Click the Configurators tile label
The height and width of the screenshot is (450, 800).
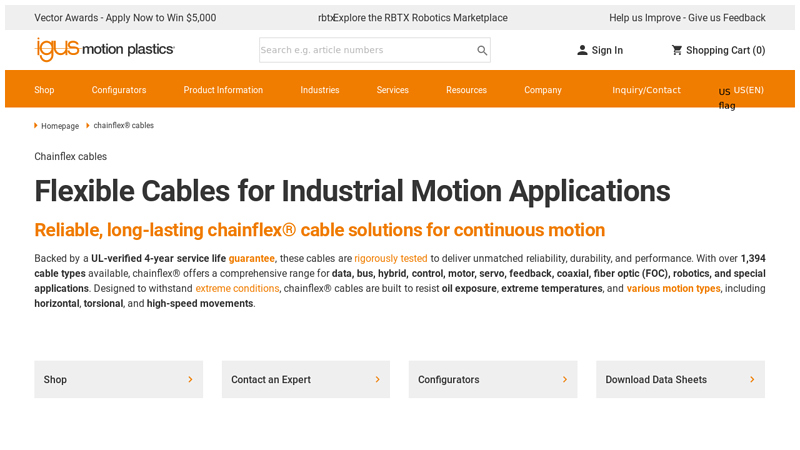tap(448, 380)
